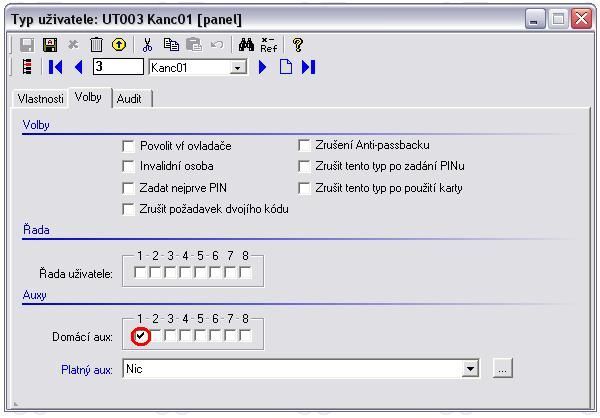This screenshot has width=600, height=418.
Task: Click the X-Ref cross reference icon
Action: click(x=268, y=45)
